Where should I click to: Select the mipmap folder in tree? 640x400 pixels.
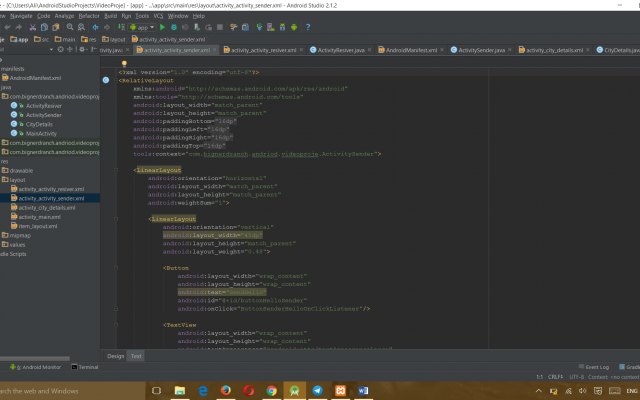coord(16,236)
